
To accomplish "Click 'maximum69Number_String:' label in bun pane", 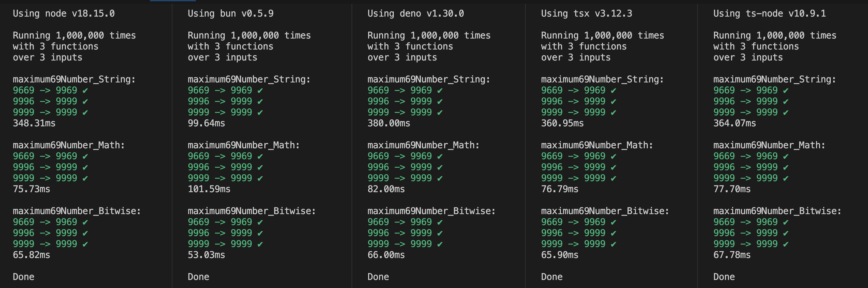I will tap(249, 79).
